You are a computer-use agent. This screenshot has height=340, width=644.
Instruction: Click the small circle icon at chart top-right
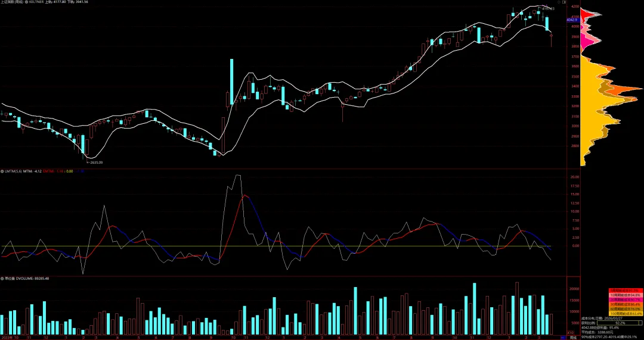[x=559, y=2]
